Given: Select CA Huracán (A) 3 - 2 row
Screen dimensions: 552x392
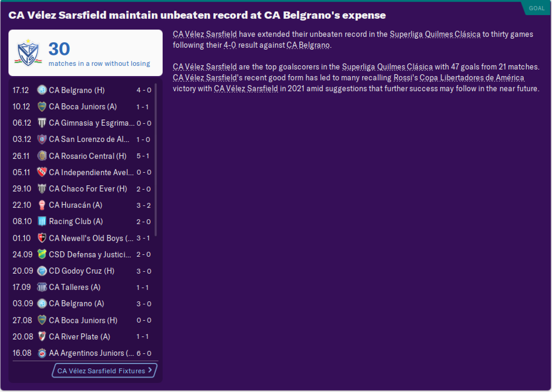Looking at the screenshot, I should 82,205.
